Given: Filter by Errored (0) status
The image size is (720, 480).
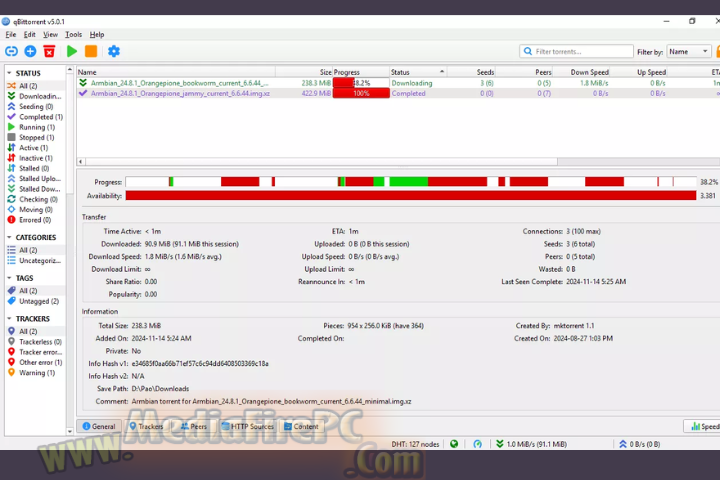Looking at the screenshot, I should pyautogui.click(x=35, y=220).
